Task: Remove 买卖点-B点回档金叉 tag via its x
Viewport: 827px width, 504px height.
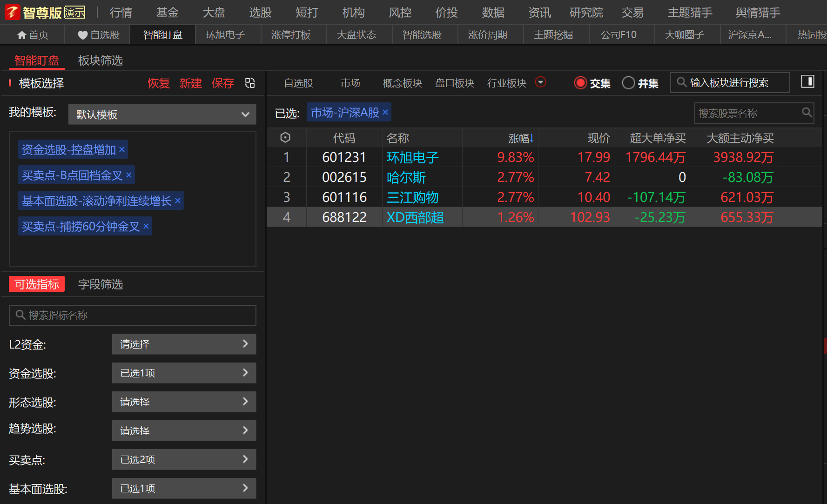Action: tap(129, 175)
